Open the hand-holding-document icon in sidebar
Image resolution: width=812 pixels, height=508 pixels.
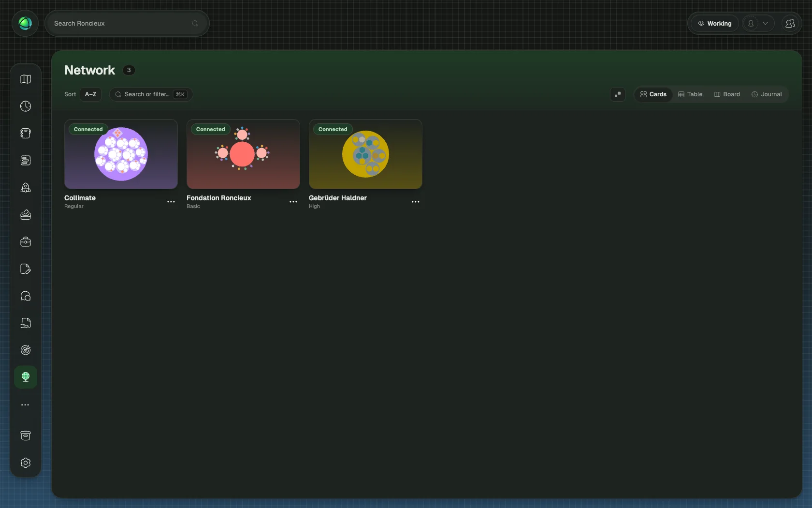click(26, 323)
